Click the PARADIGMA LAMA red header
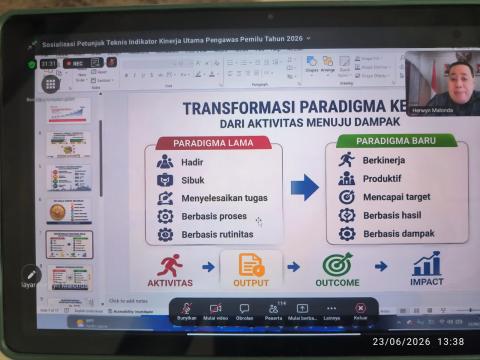Viewport: 480px width, 360px height. (213, 143)
